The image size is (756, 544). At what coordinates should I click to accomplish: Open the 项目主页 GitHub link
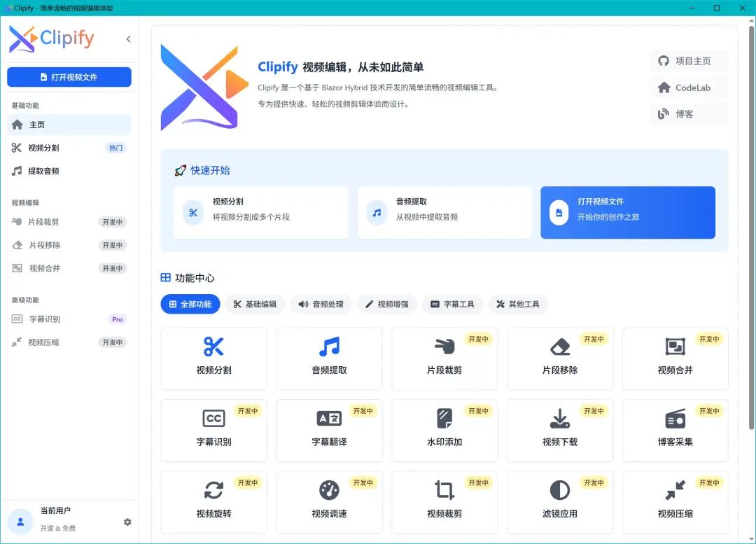(689, 61)
